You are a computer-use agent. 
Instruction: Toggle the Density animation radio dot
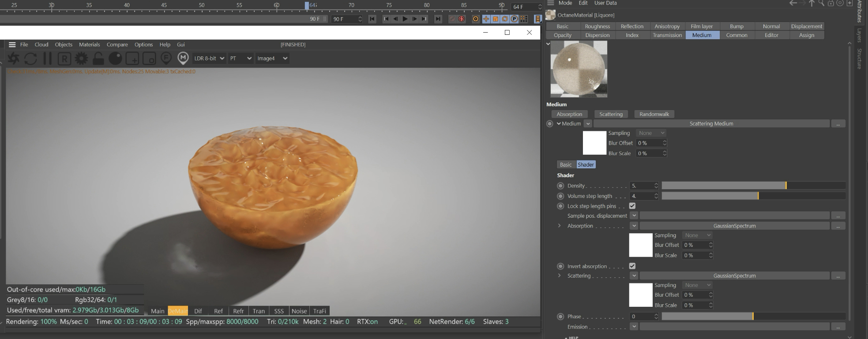tap(560, 186)
